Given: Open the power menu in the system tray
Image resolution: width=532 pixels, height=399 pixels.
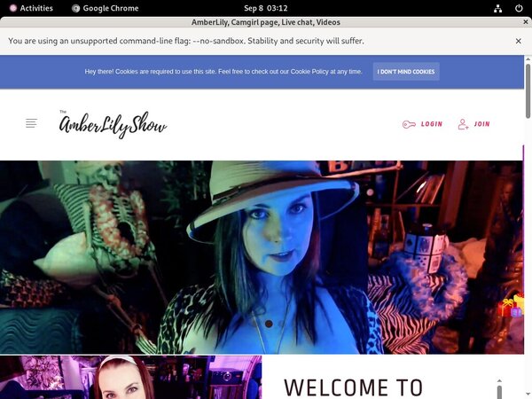Looking at the screenshot, I should coord(519,8).
